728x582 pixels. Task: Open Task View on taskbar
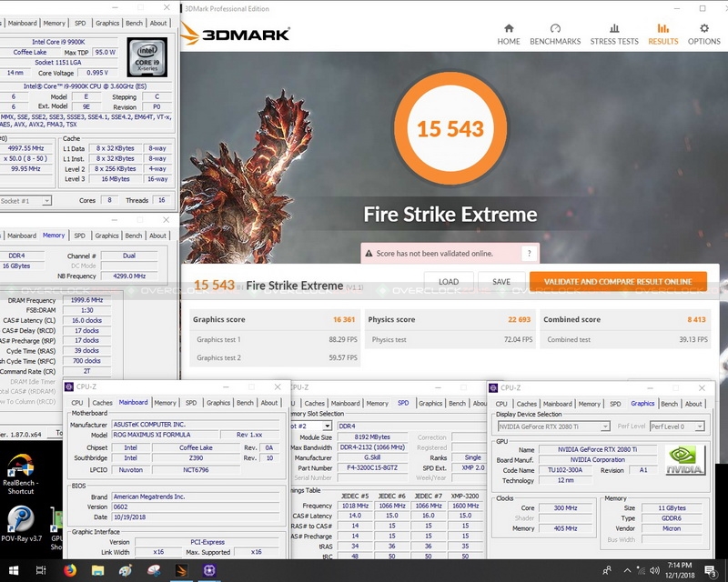(x=41, y=570)
